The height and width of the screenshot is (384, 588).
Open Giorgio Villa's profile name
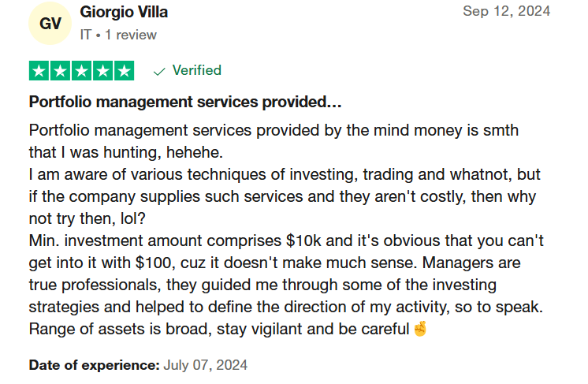[x=124, y=12]
